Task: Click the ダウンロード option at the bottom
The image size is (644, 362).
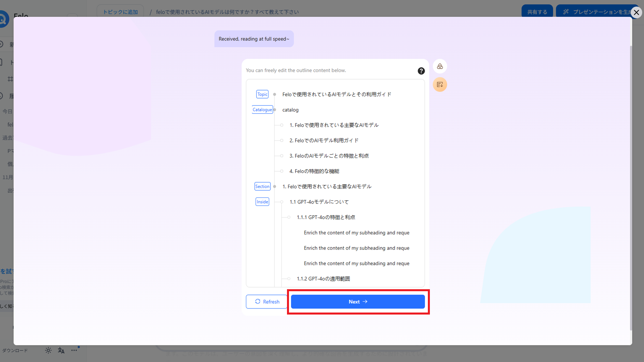Action: [x=15, y=350]
